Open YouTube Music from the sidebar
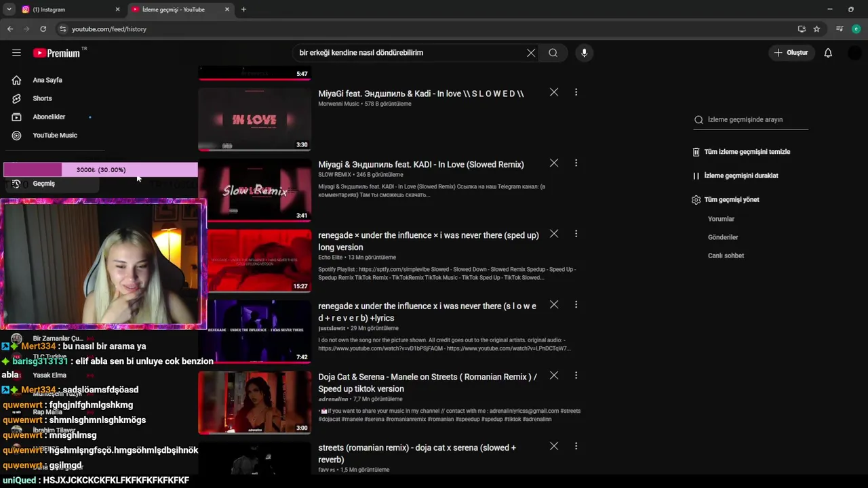 pos(55,135)
